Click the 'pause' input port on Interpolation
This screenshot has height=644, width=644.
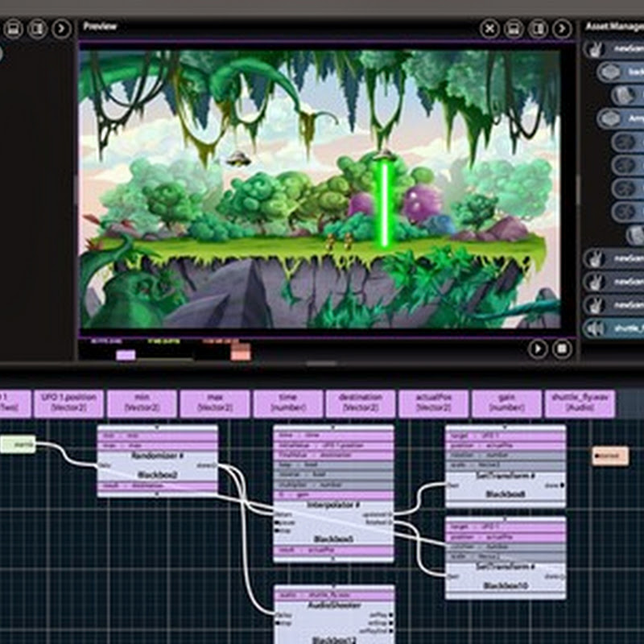[277, 522]
